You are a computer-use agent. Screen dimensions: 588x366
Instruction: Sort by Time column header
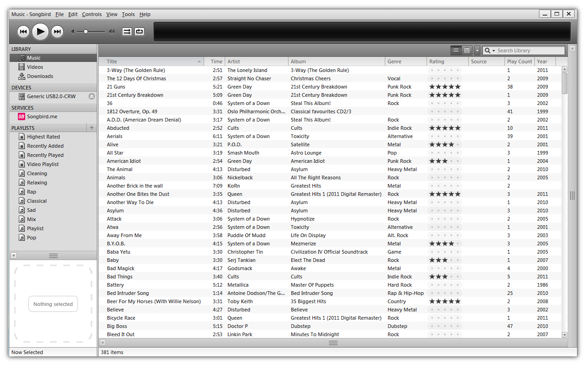[x=215, y=61]
